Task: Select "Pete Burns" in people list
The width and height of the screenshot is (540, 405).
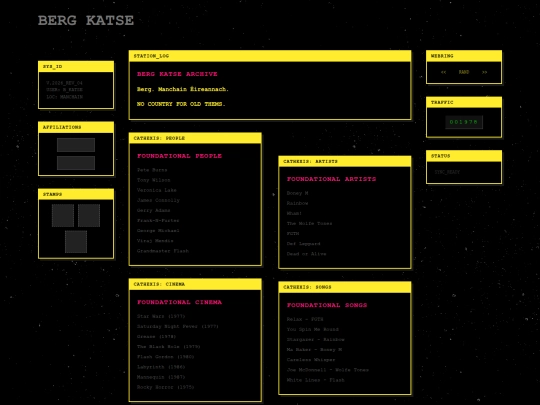Action: click(x=152, y=170)
